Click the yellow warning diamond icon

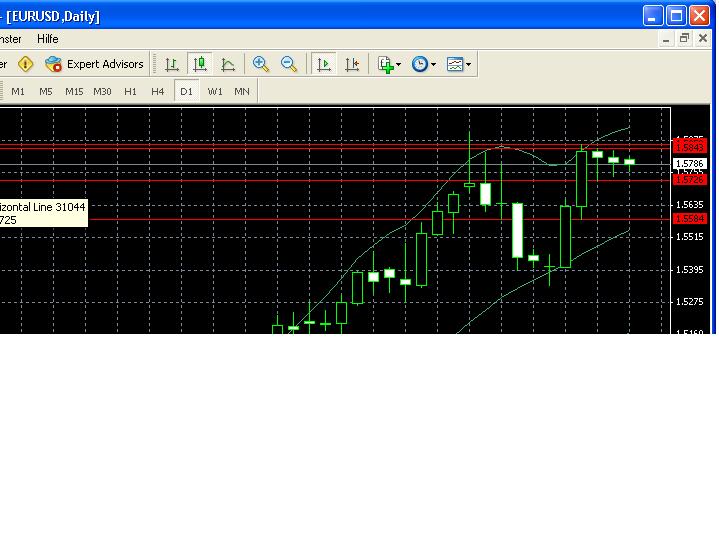pos(26,64)
